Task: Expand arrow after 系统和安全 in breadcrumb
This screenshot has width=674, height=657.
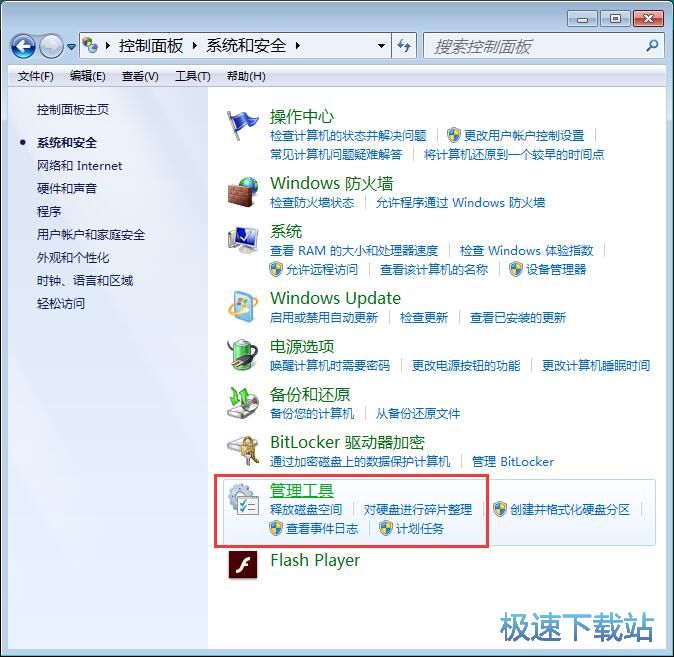Action: click(297, 46)
